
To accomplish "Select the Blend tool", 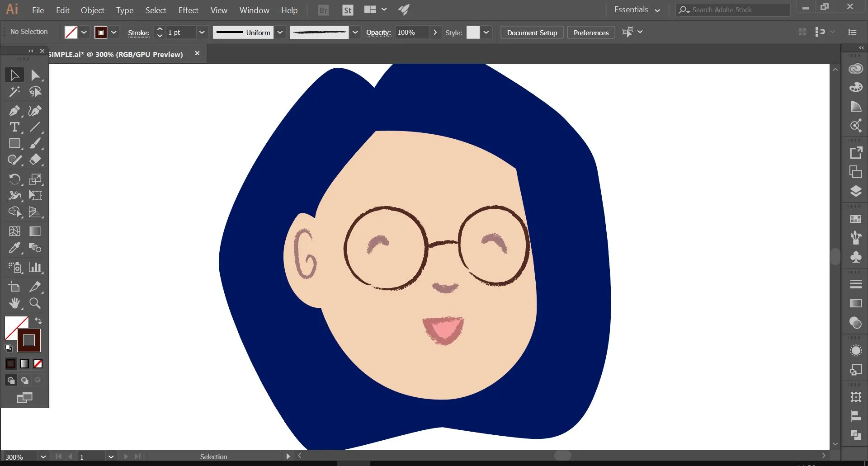I will [35, 248].
